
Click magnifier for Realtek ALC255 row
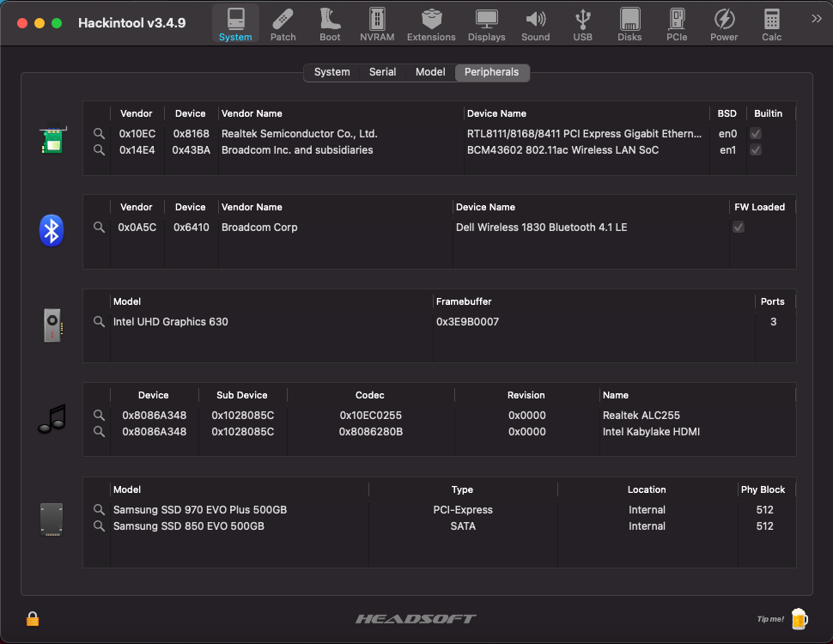pyautogui.click(x=99, y=415)
